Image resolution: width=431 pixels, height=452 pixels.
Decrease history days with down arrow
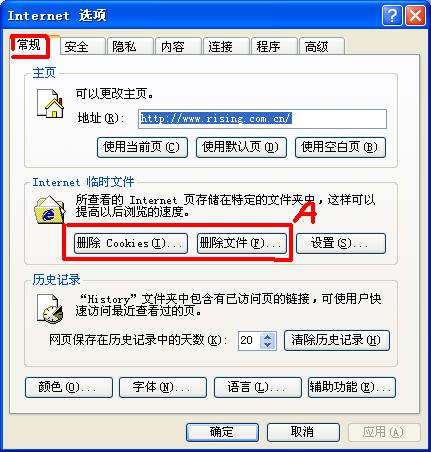point(267,344)
